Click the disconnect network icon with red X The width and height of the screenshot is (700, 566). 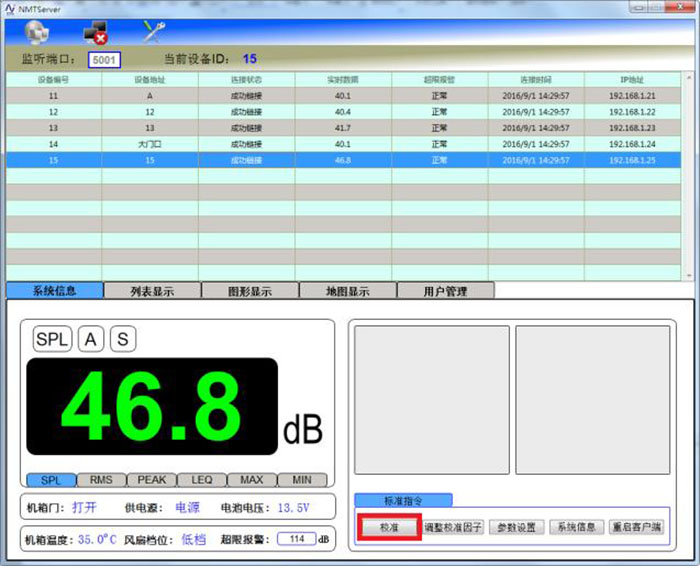point(95,31)
